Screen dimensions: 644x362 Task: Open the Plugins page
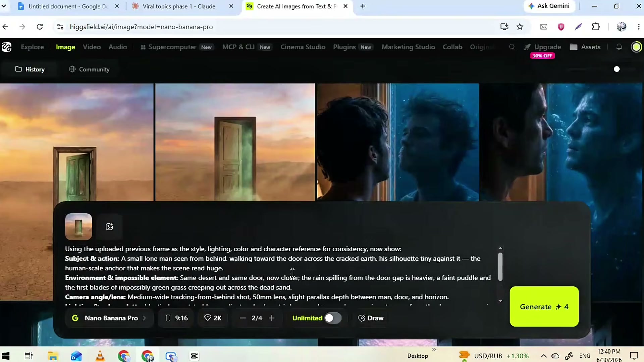pos(353,47)
